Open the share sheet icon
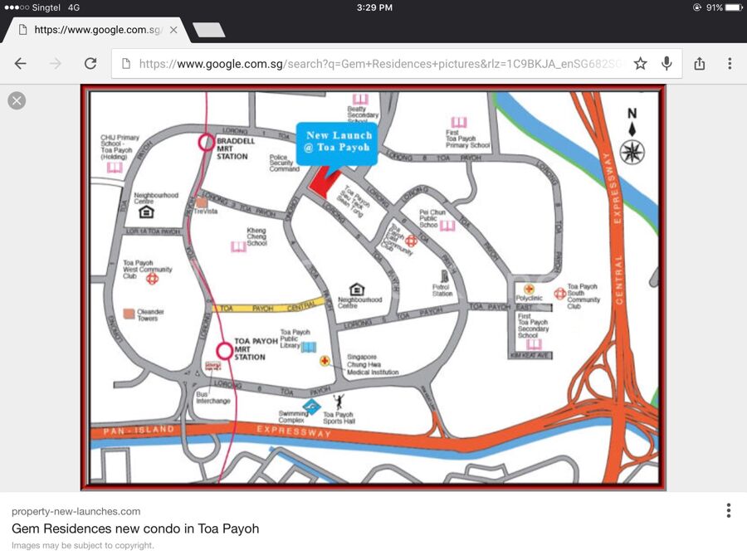Image resolution: width=747 pixels, height=560 pixels. [x=700, y=64]
